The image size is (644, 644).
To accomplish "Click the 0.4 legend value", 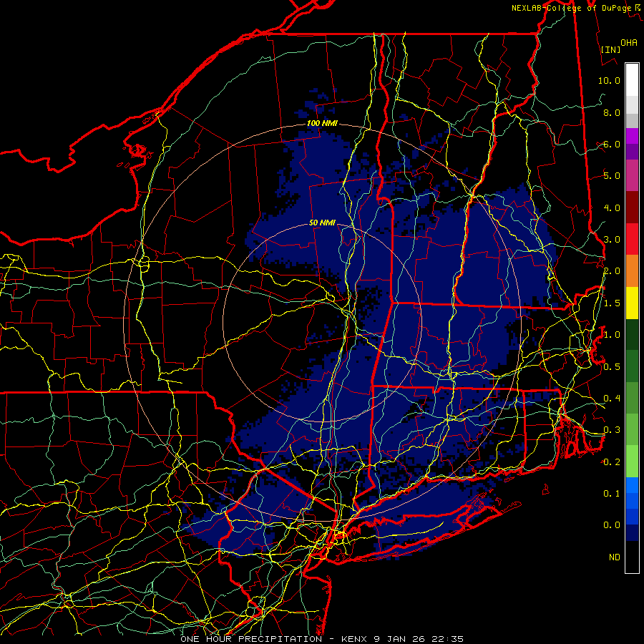I will click(x=612, y=399).
